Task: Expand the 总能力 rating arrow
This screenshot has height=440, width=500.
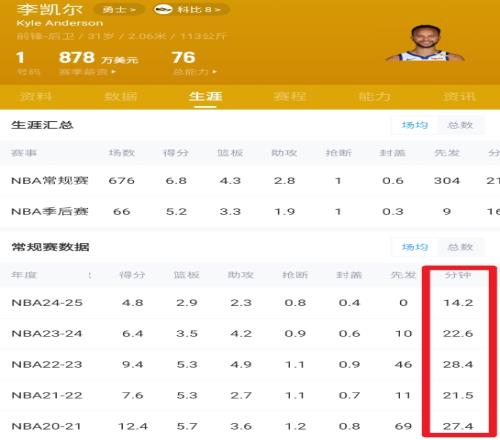Action: click(x=214, y=72)
